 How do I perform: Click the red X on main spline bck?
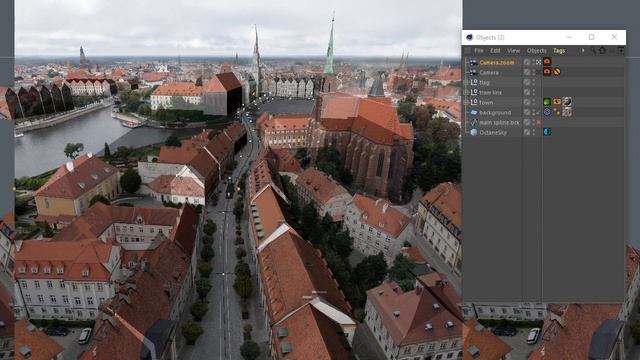[x=539, y=122]
